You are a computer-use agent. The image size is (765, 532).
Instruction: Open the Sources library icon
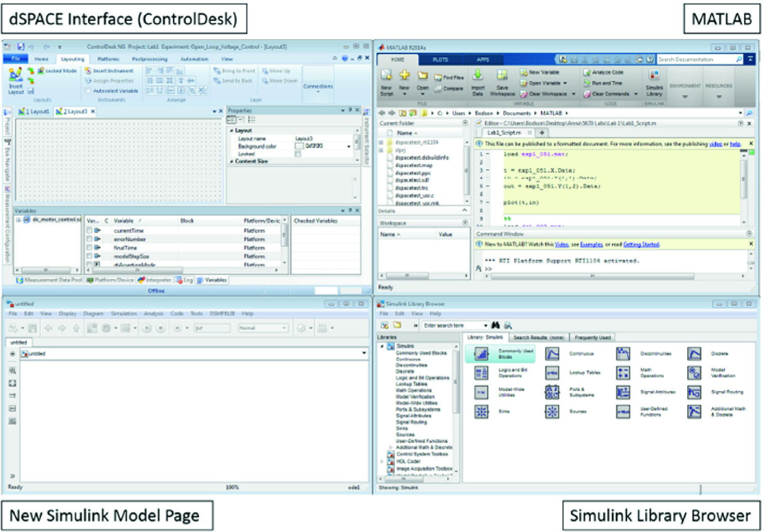pos(552,412)
